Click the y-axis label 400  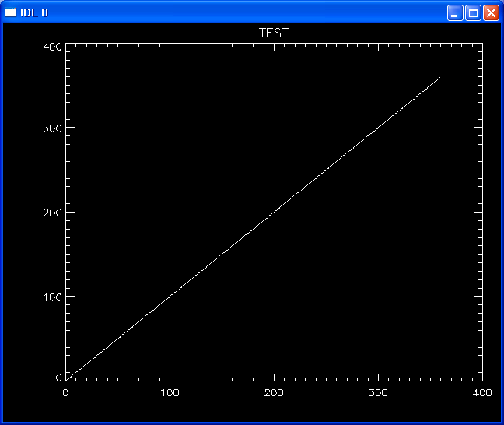[x=52, y=47]
